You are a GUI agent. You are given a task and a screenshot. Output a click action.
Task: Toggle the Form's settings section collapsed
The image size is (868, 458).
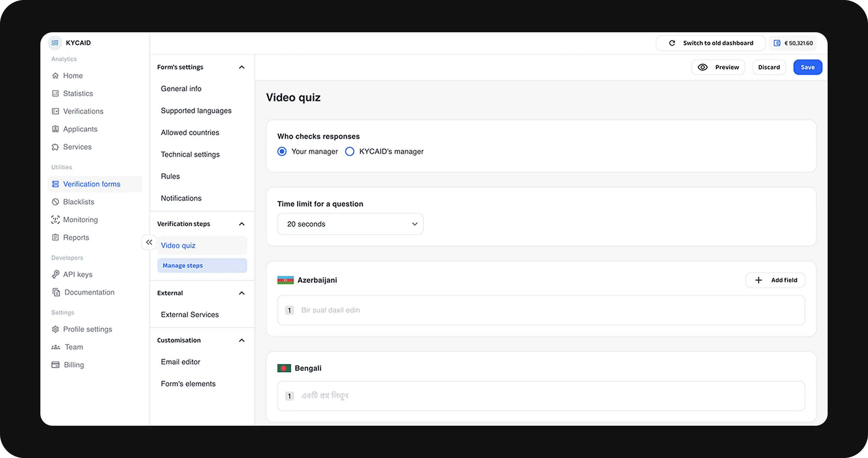pos(243,67)
